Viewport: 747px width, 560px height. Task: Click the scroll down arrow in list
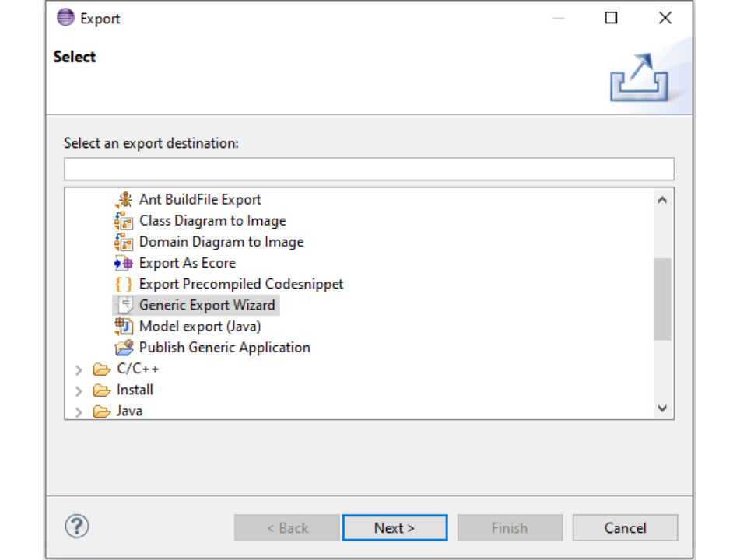[x=662, y=408]
